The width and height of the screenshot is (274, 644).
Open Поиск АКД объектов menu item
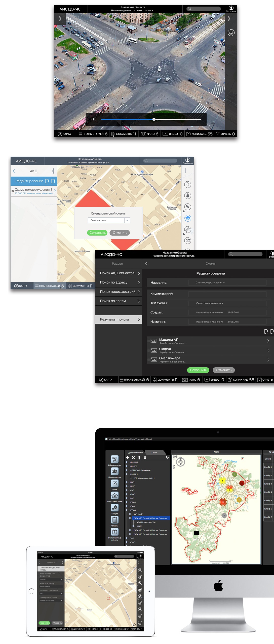(119, 273)
